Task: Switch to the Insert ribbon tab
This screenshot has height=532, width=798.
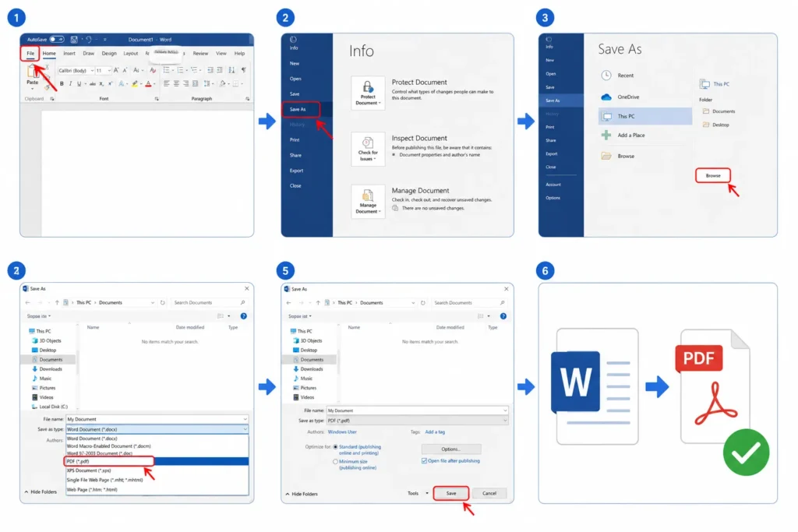Action: pyautogui.click(x=69, y=54)
